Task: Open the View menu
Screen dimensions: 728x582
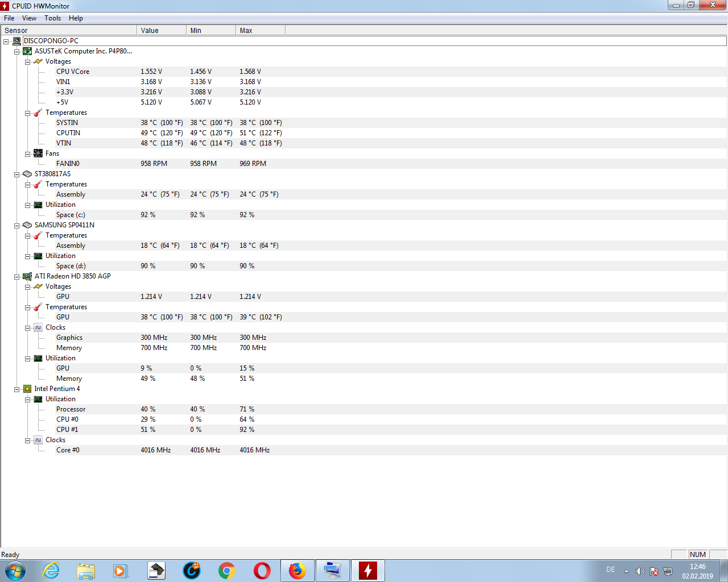Action: pyautogui.click(x=29, y=18)
